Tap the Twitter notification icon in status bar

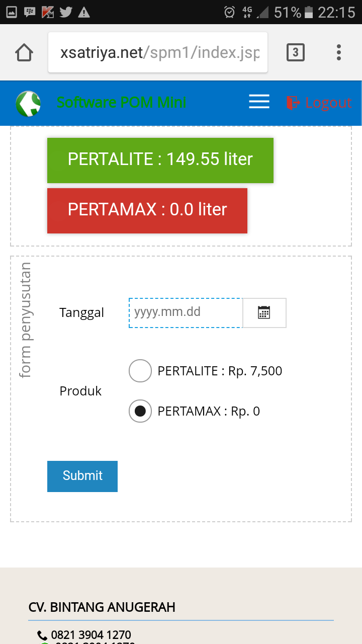point(65,12)
